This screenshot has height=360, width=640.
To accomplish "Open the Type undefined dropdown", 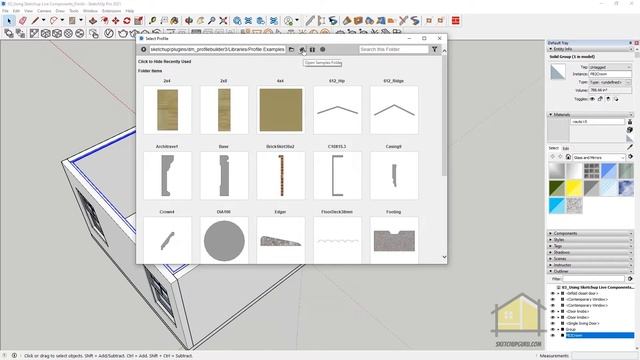I will coord(610,82).
